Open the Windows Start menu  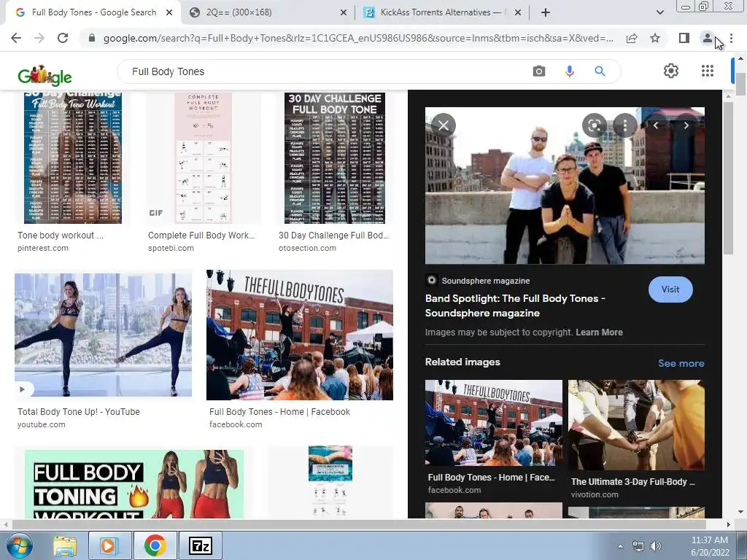coord(19,545)
